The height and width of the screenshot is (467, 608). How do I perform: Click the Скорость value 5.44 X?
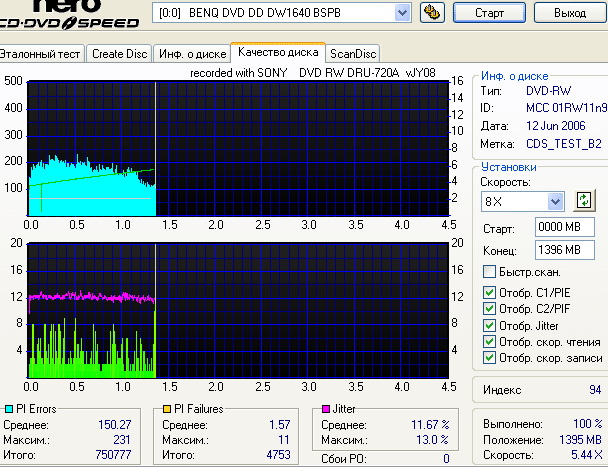(x=587, y=454)
